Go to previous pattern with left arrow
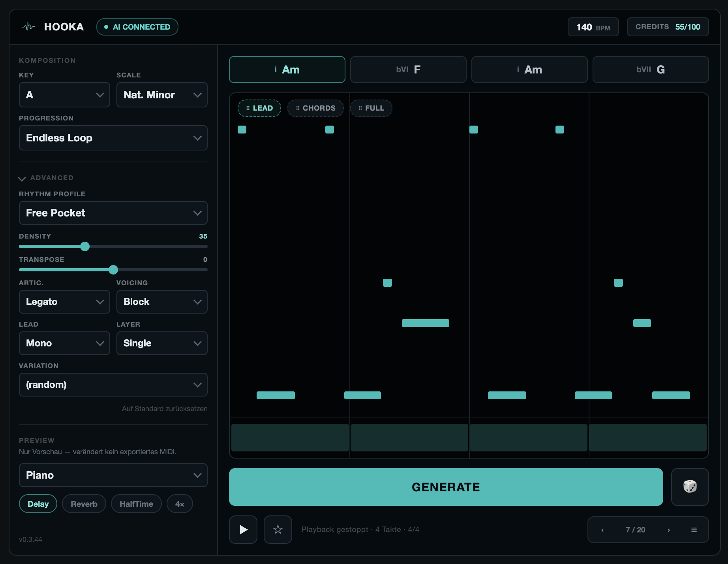This screenshot has width=728, height=564. 602,530
